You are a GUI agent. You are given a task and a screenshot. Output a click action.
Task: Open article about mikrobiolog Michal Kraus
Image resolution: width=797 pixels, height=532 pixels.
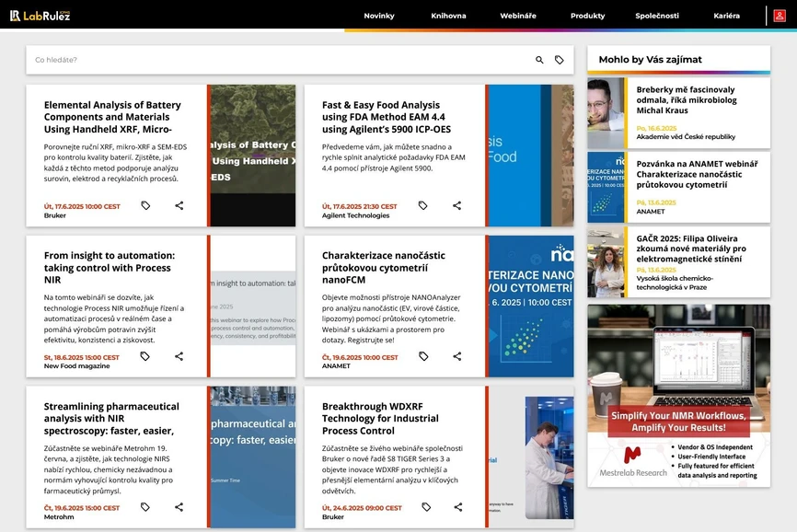coord(687,99)
